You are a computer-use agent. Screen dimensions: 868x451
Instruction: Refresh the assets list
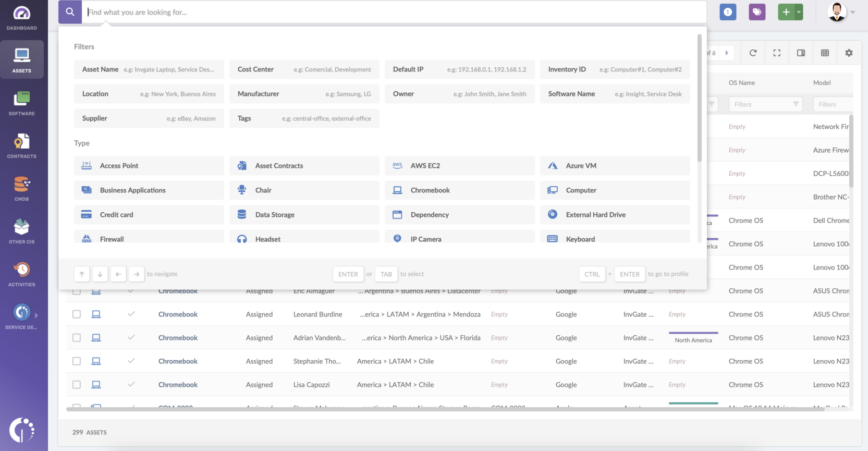pos(752,53)
